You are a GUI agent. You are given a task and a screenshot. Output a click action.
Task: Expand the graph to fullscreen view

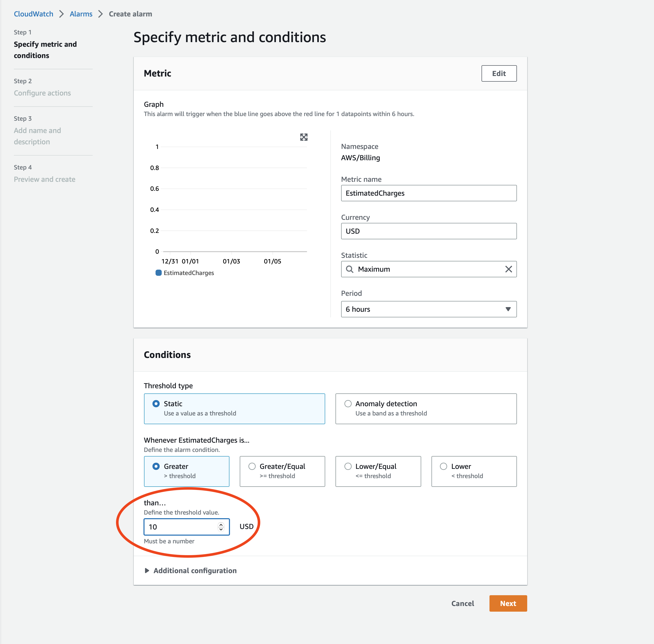303,137
